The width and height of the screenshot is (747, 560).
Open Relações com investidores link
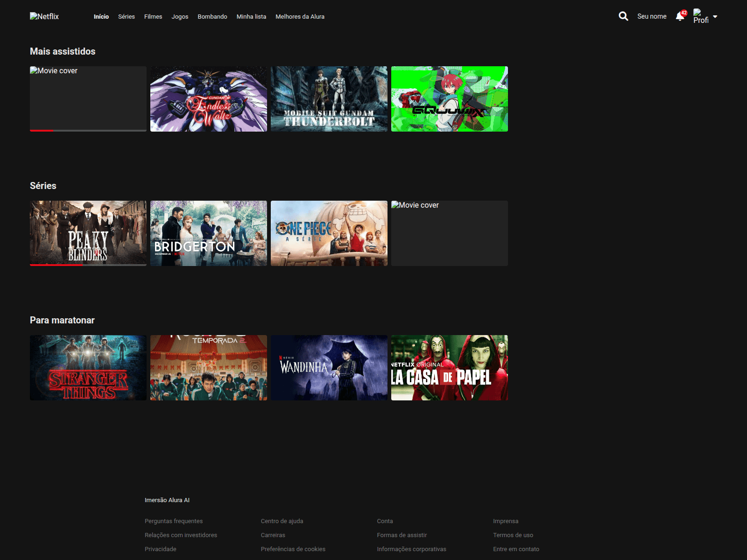point(181,535)
